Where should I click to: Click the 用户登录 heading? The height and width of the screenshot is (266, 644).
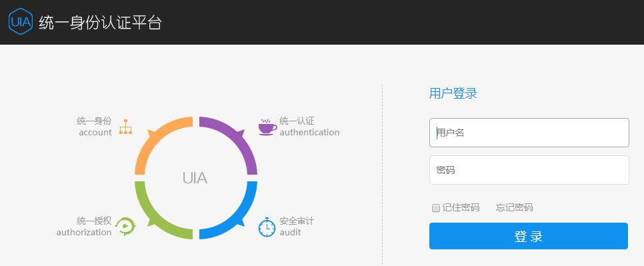(x=453, y=93)
